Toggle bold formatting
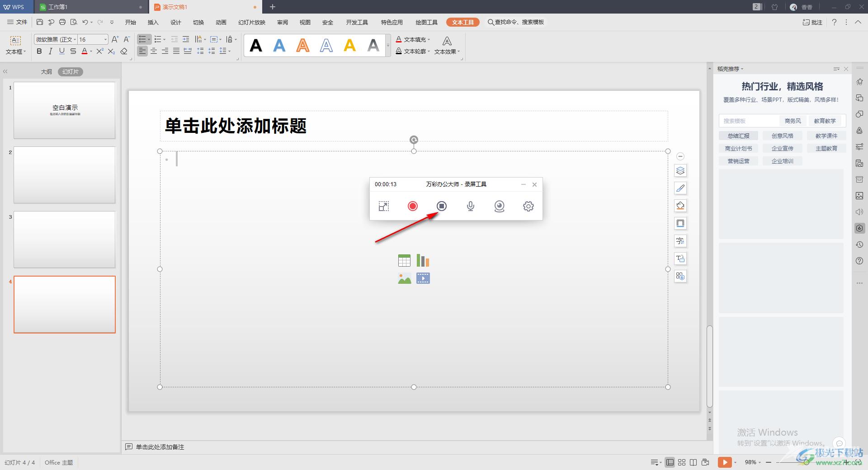This screenshot has width=868, height=470. 39,51
